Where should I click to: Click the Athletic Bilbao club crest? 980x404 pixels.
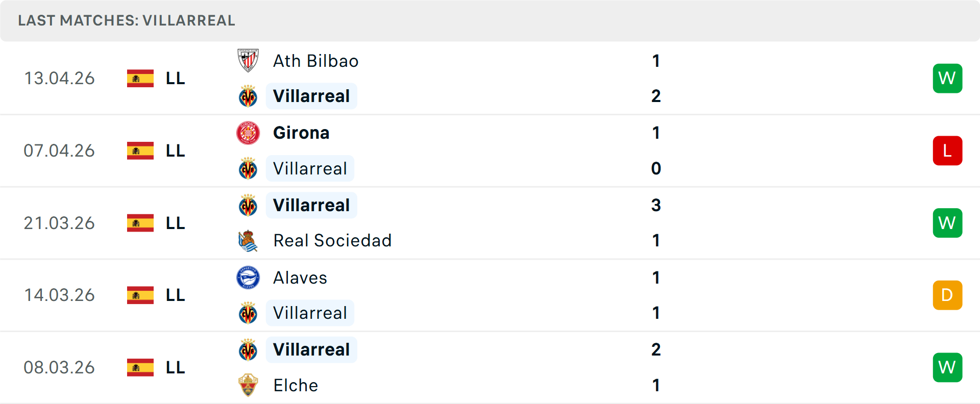(x=248, y=61)
